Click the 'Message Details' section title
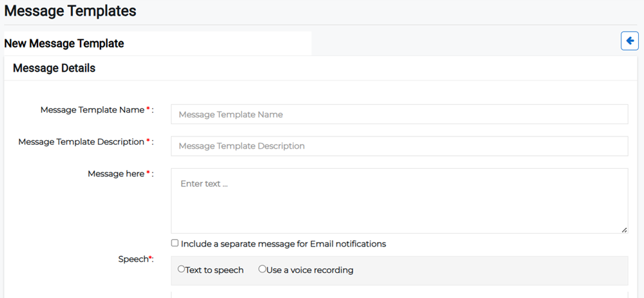 (54, 68)
